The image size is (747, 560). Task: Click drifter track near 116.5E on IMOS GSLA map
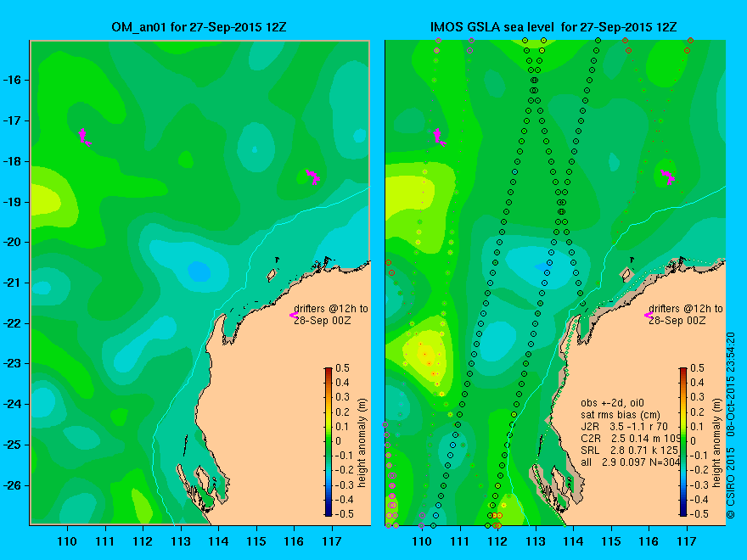[x=668, y=176]
